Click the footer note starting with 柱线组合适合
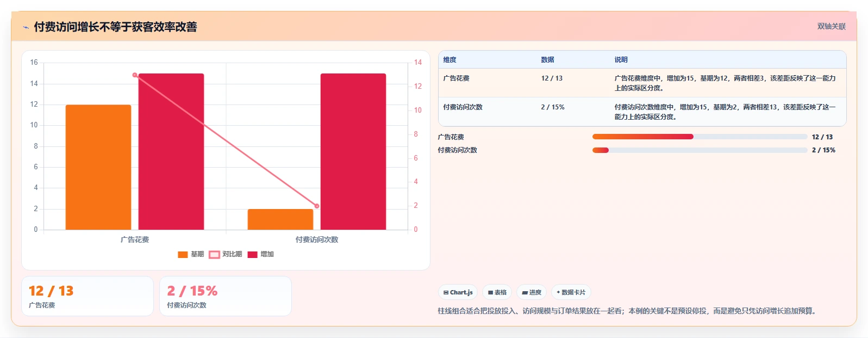Viewport: 868px width, 338px height. [628, 311]
